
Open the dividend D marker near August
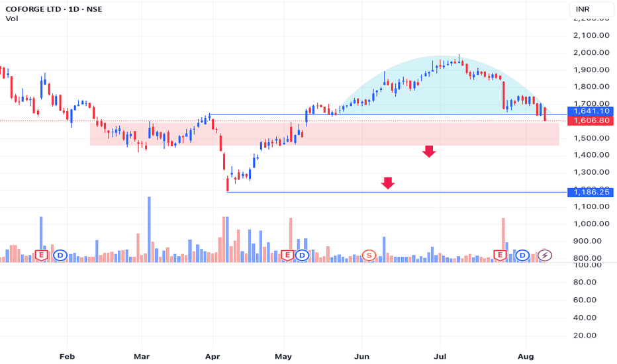[522, 255]
